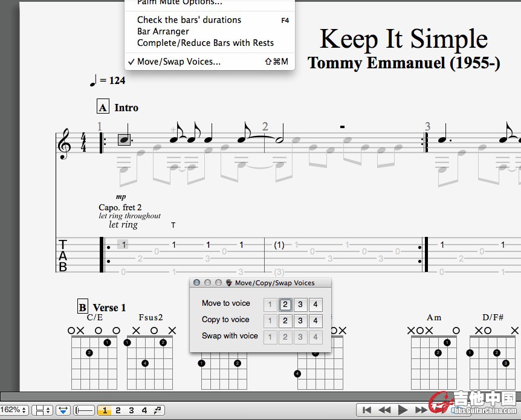Click Swap with voice 4 button
This screenshot has width=521, height=420.
pyautogui.click(x=316, y=337)
